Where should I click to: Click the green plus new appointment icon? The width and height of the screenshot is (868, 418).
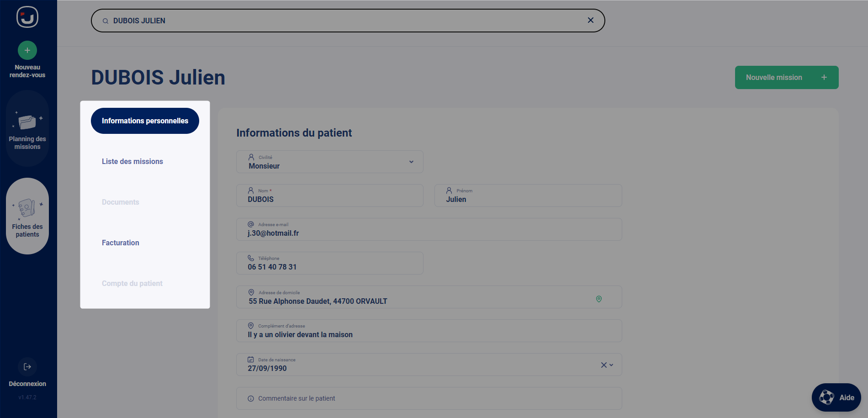click(27, 50)
